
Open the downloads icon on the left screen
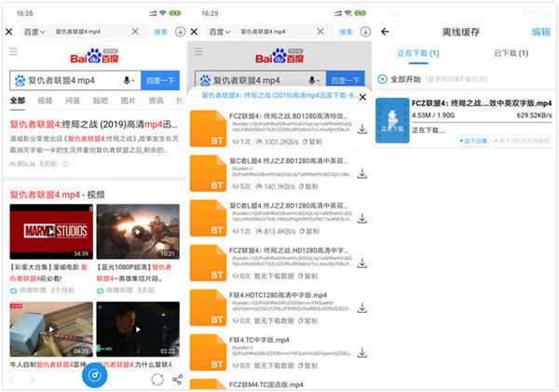click(181, 32)
